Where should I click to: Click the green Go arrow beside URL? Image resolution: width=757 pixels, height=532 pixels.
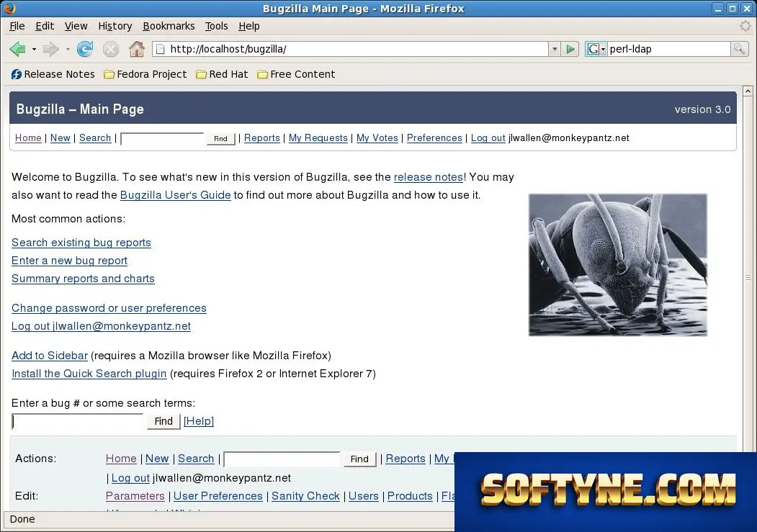pos(570,49)
